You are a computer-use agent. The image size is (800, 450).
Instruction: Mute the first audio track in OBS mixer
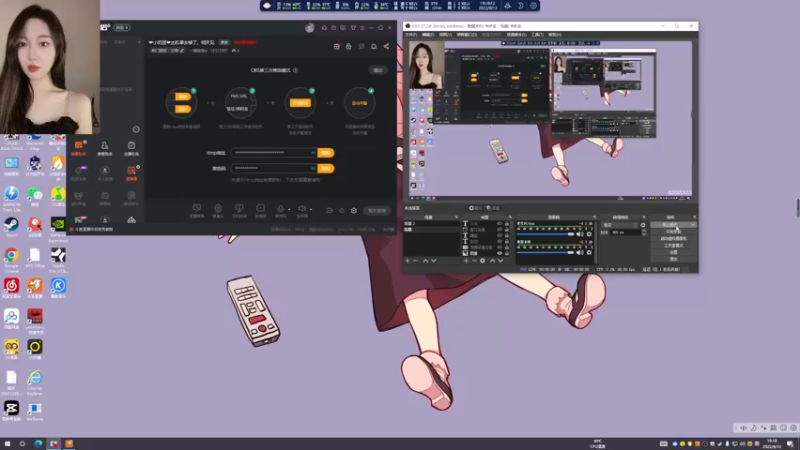[x=580, y=234]
